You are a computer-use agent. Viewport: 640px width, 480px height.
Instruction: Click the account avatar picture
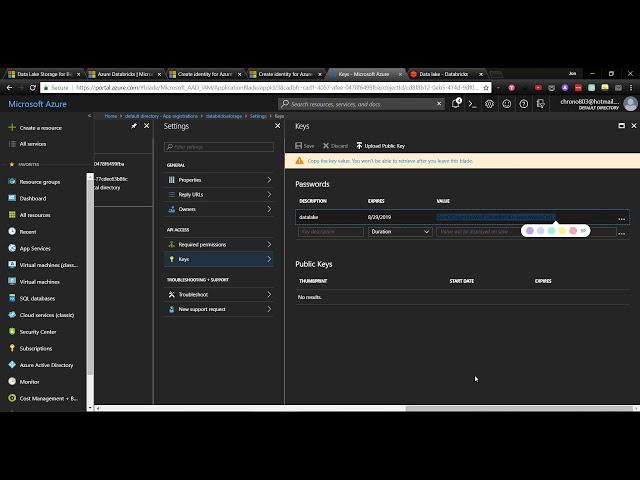tap(630, 104)
